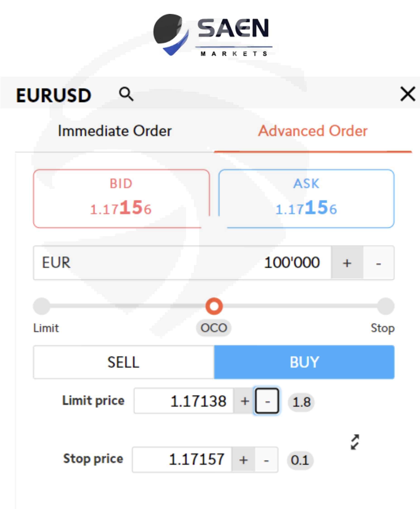Screen dimensions: 420x509
Task: Switch to the Immediate Order tab
Action: pos(115,131)
